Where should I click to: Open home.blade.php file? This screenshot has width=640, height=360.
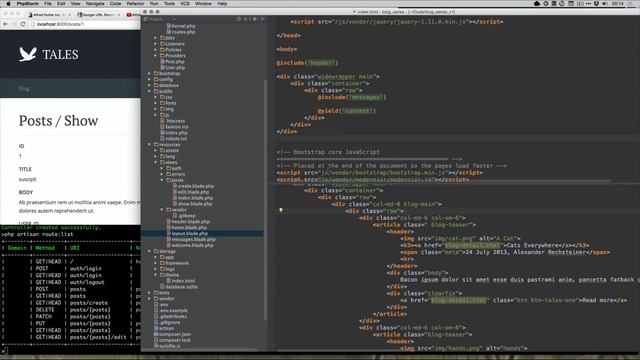pos(187,227)
